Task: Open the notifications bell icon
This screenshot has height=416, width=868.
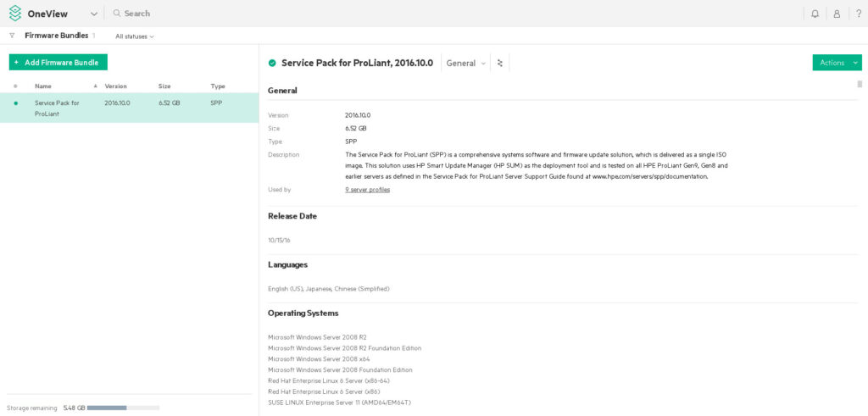Action: click(x=815, y=14)
